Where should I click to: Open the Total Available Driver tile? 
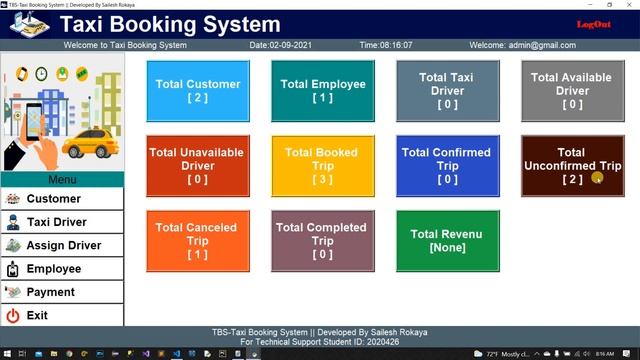573,91
